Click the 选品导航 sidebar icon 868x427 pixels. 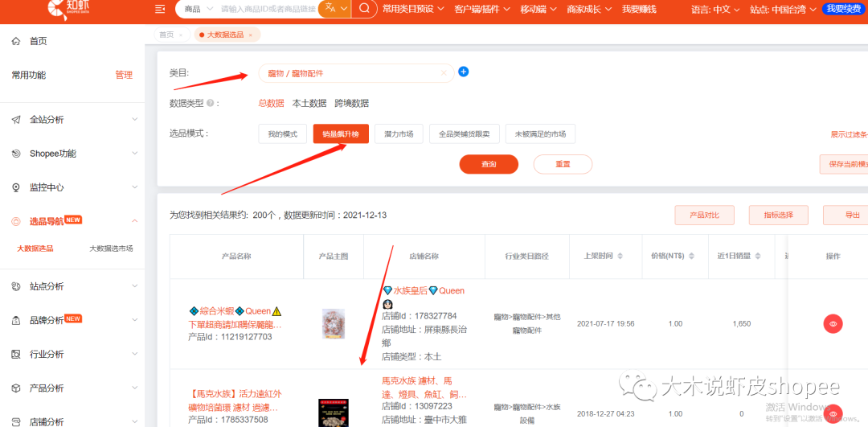[x=16, y=221]
